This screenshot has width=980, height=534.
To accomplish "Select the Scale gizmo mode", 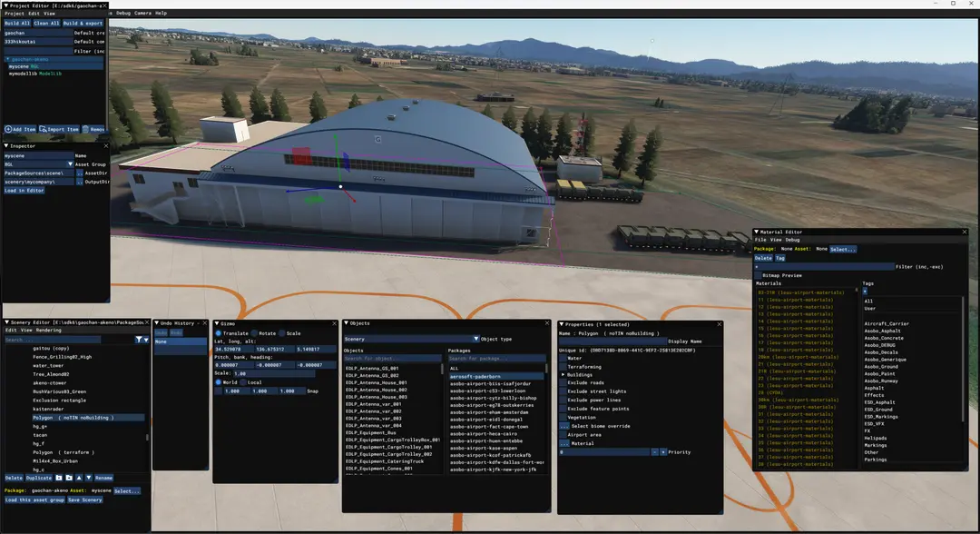I will pos(282,333).
